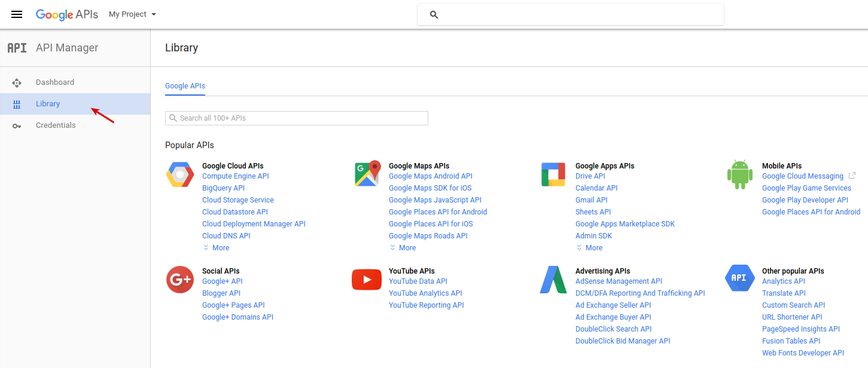Open Web Fonts Developer API link

point(803,353)
